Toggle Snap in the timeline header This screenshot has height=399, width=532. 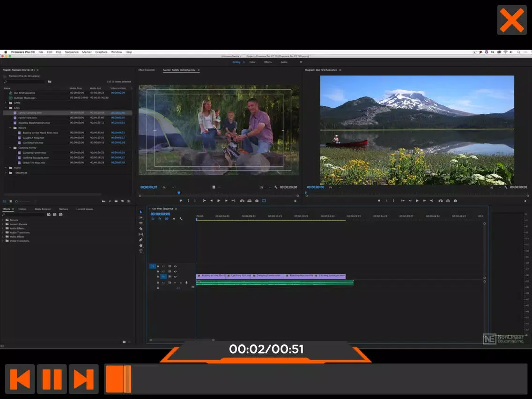(160, 219)
